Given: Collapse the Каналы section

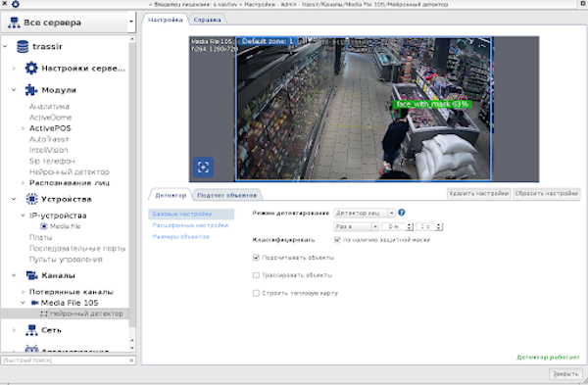Looking at the screenshot, I should click(x=14, y=275).
